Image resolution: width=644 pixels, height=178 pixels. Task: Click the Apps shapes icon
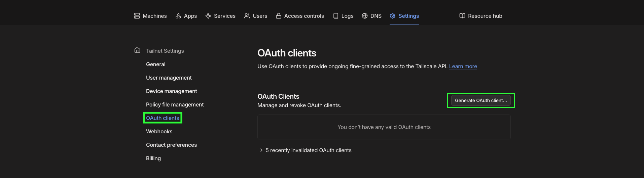tap(178, 16)
